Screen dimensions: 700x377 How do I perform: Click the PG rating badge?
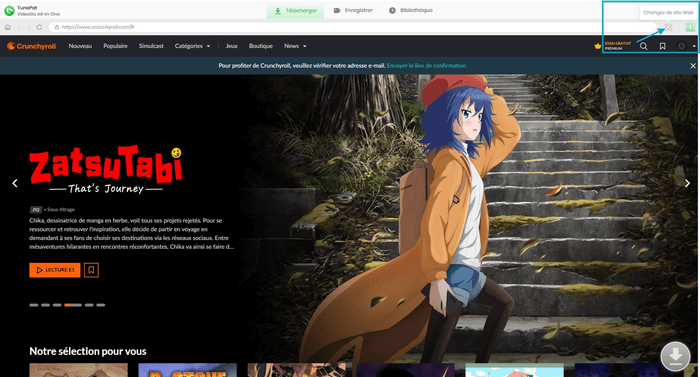pyautogui.click(x=36, y=209)
